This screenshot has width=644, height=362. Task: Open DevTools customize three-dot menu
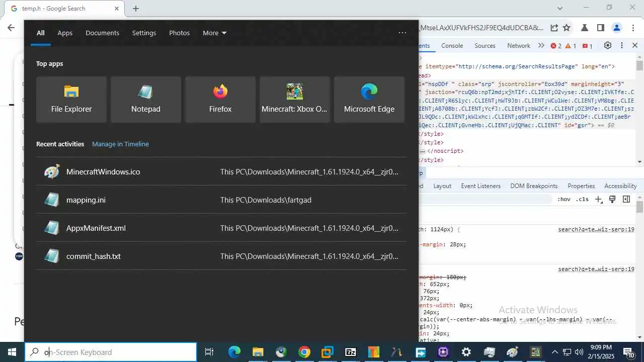tap(622, 45)
